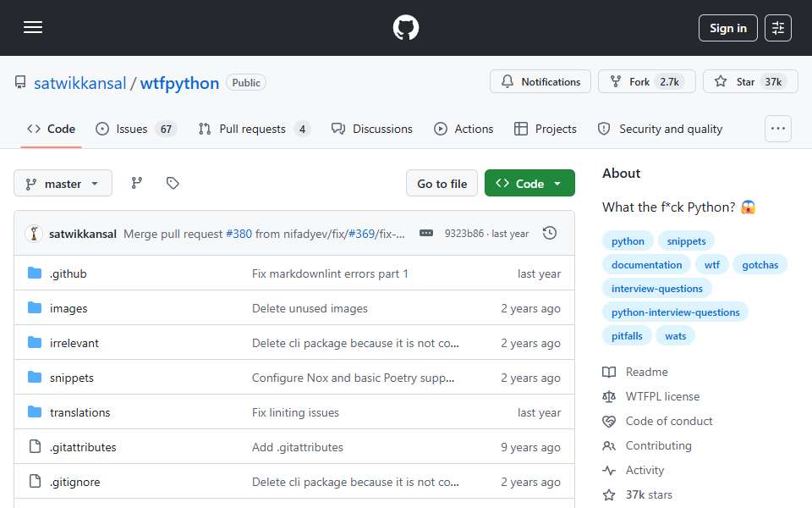Viewport: 812px width, 508px height.
Task: Open the Activity link
Action: (634, 471)
